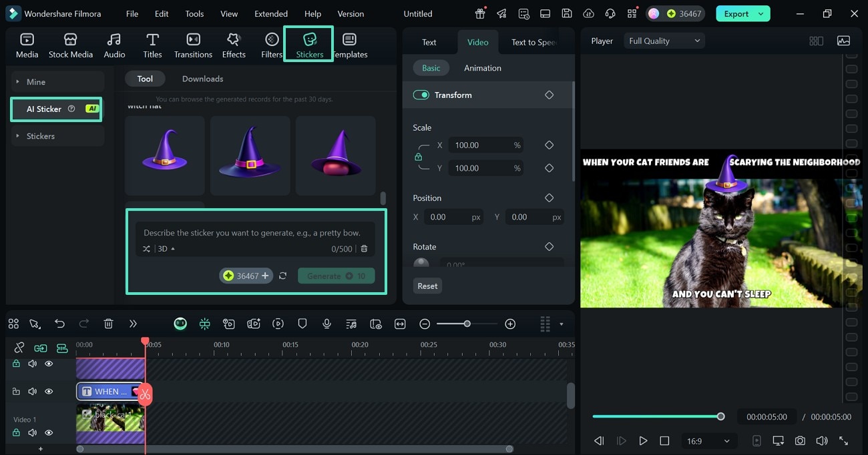This screenshot has height=455, width=868.
Task: Open the Extended menu
Action: (271, 13)
